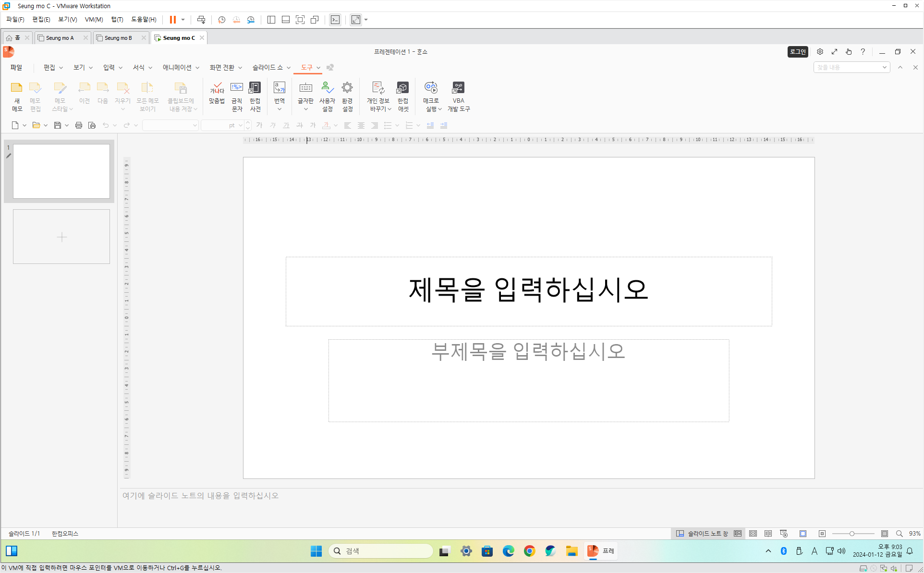Click the 로그인 button
The width and height of the screenshot is (924, 573).
(x=798, y=52)
